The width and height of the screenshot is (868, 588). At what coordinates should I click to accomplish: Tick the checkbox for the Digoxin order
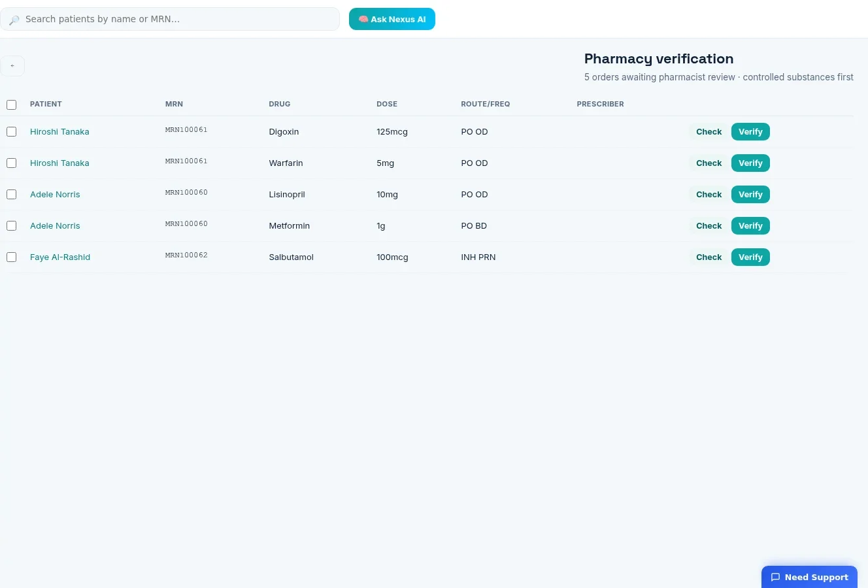11,131
